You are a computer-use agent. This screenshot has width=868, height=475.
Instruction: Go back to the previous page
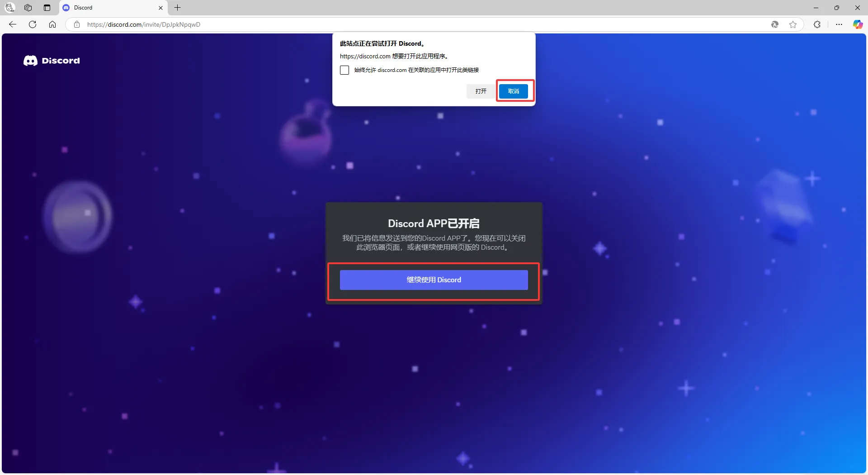(13, 24)
